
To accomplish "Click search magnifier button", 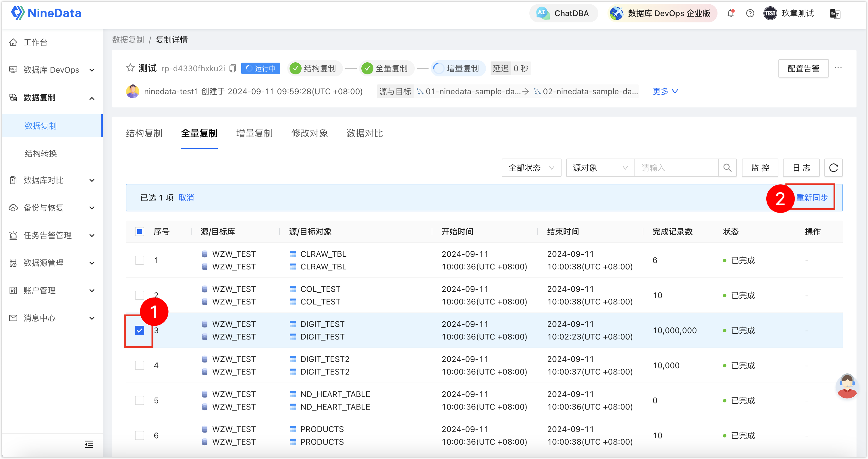I will [x=727, y=168].
